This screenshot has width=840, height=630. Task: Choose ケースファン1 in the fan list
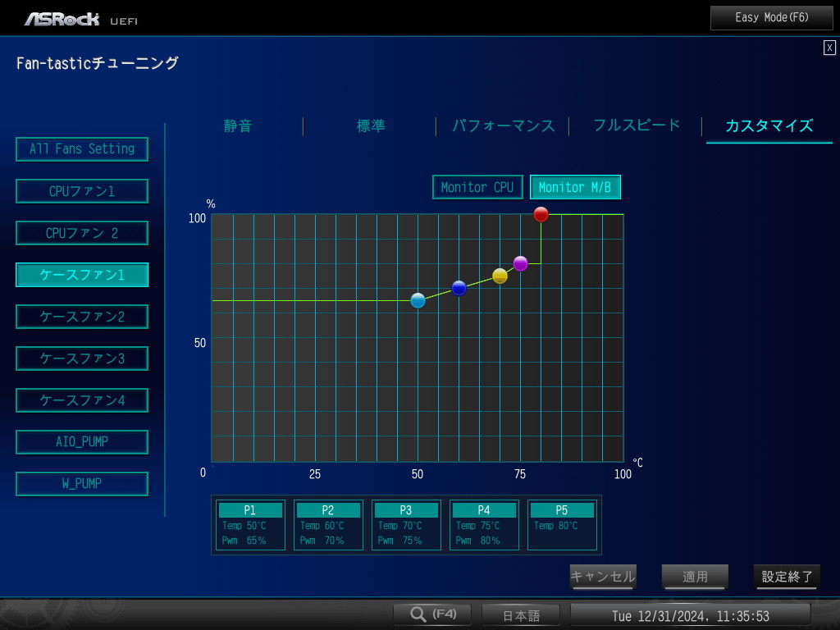pos(82,275)
